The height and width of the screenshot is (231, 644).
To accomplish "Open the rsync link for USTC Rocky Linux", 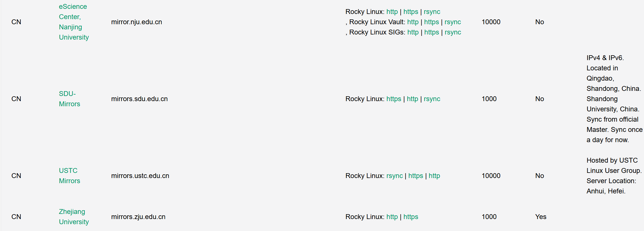I will tap(395, 176).
